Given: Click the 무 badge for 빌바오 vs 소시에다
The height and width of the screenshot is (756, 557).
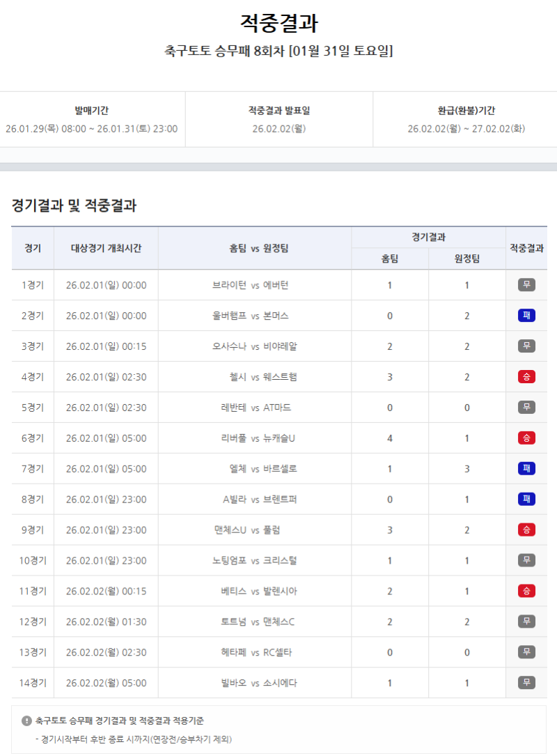Looking at the screenshot, I should (526, 683).
